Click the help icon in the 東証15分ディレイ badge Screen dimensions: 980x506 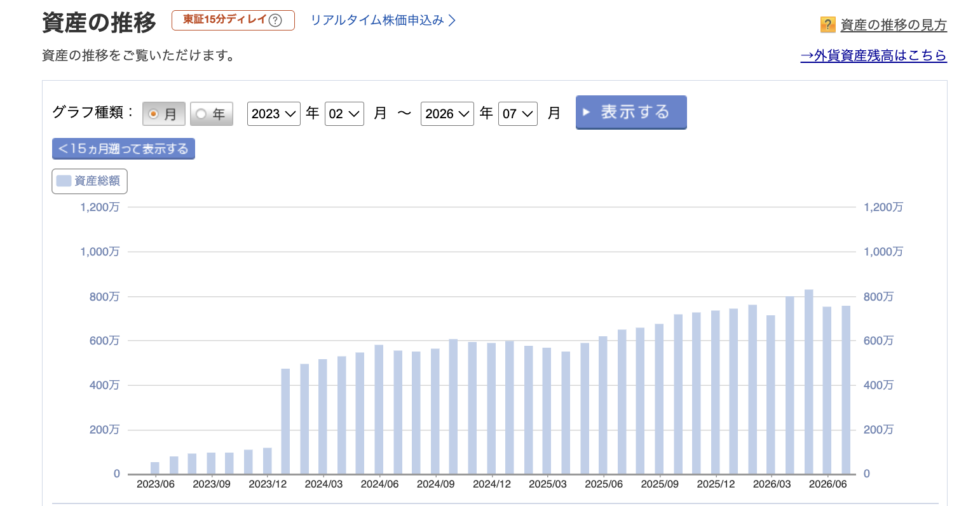pos(275,20)
